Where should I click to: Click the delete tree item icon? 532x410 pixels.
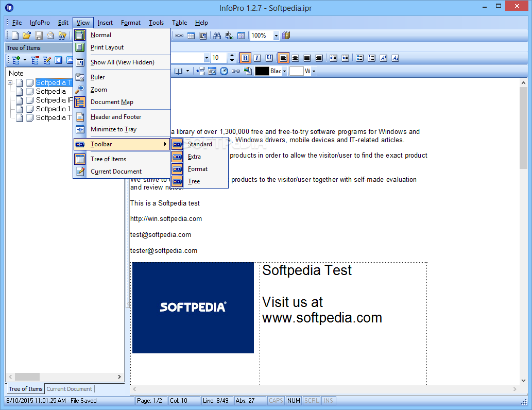point(35,60)
